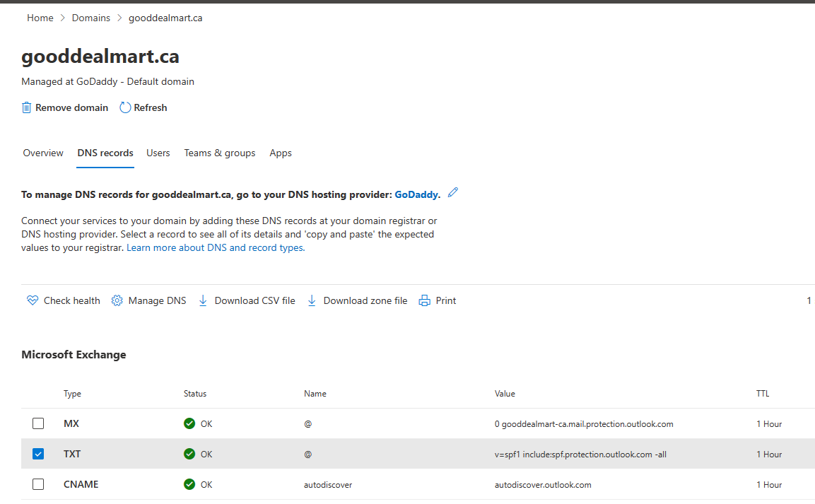Viewport: 815px width, 504px height.
Task: Click the Download CSV file arrow icon
Action: click(203, 300)
